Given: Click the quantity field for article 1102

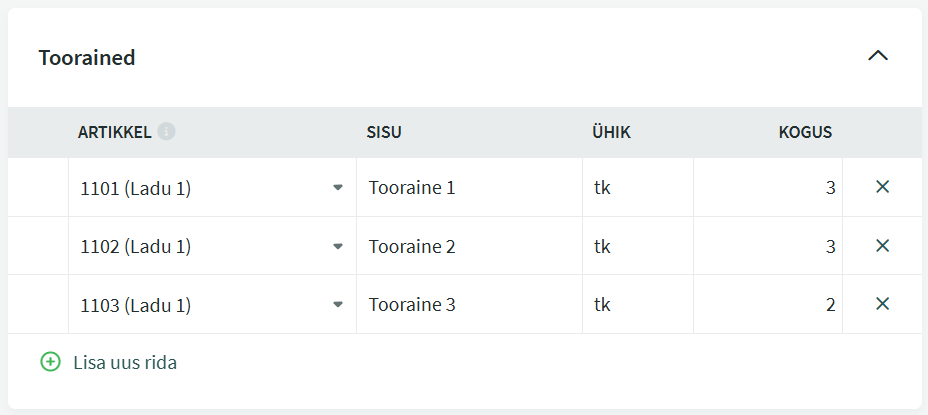Looking at the screenshot, I should click(x=768, y=246).
